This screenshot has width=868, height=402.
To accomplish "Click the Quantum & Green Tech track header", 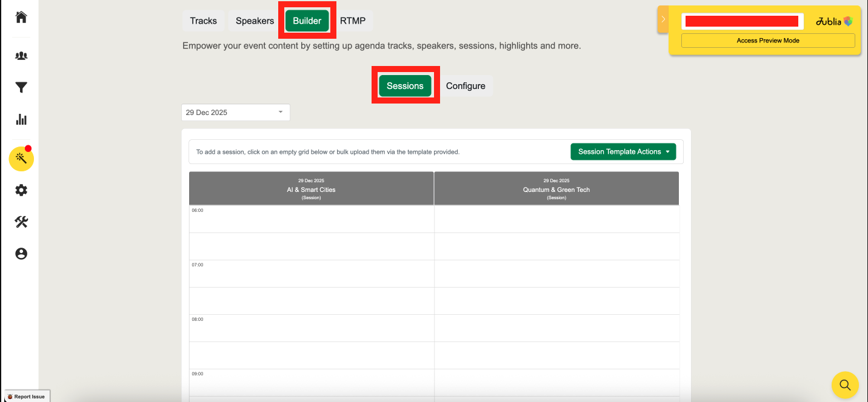I will click(x=556, y=188).
